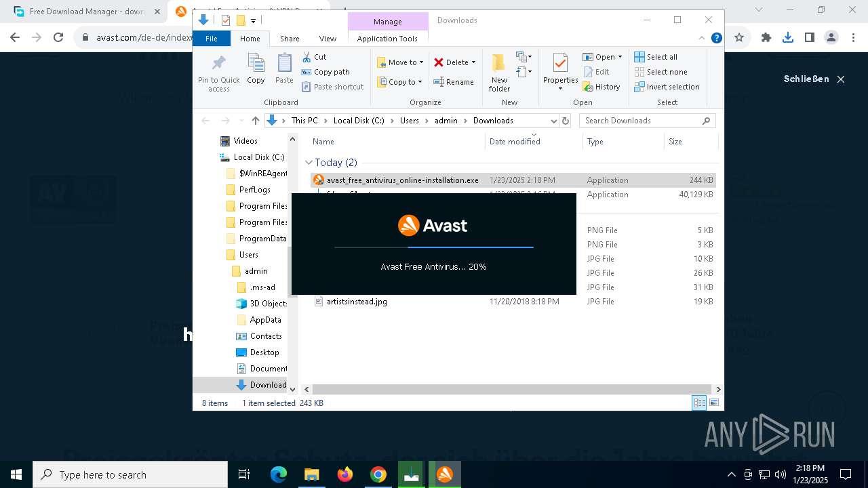Image resolution: width=868 pixels, height=488 pixels.
Task: Switch to the Home ribbon tab
Action: [x=250, y=39]
